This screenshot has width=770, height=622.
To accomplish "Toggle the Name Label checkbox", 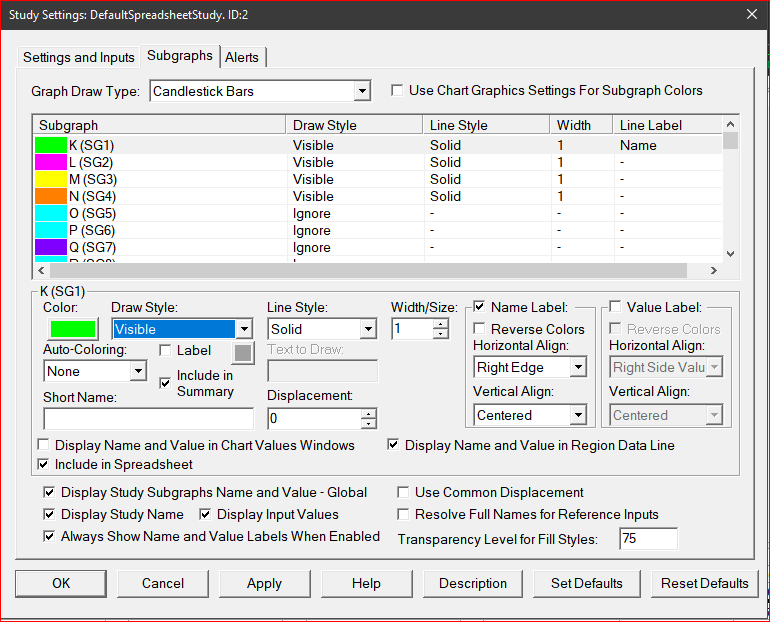I will pyautogui.click(x=480, y=307).
